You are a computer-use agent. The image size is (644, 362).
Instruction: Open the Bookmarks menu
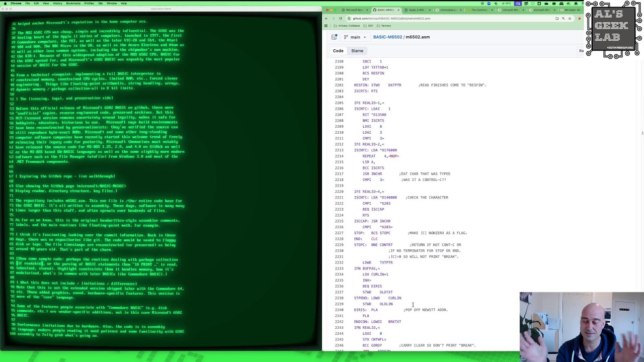(x=73, y=3)
